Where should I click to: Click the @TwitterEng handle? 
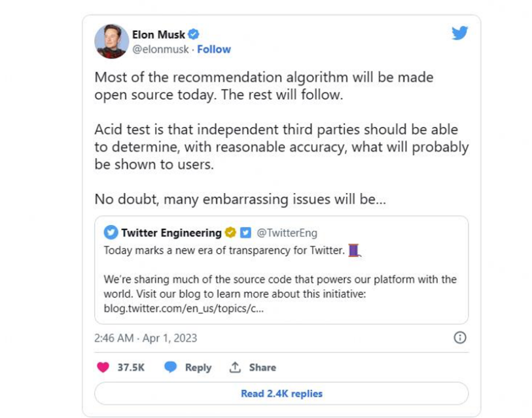(x=287, y=232)
